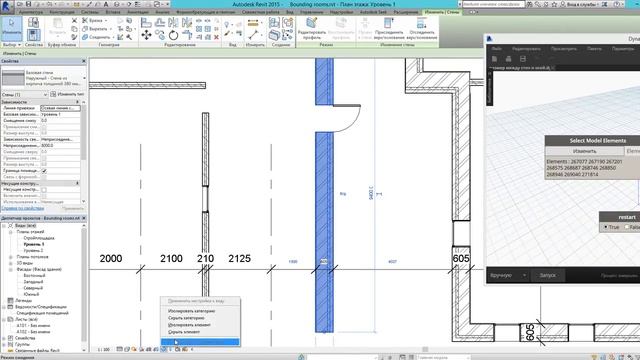Click the Create Group icon in the Create panel

[288, 22]
